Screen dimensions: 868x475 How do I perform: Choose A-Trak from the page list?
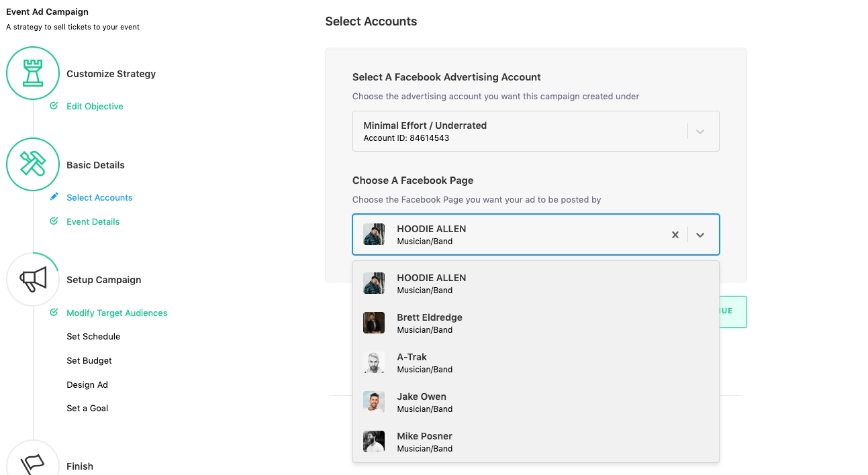point(536,362)
